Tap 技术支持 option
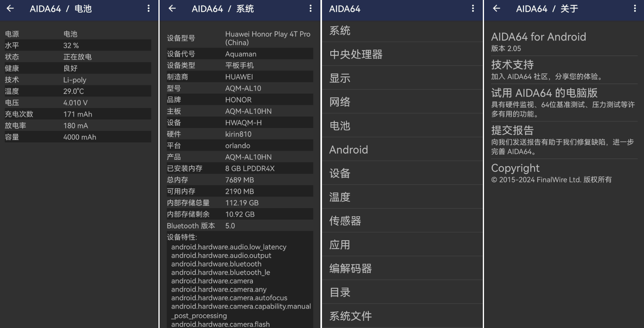Viewport: 644px width, 328px height. pyautogui.click(x=564, y=69)
